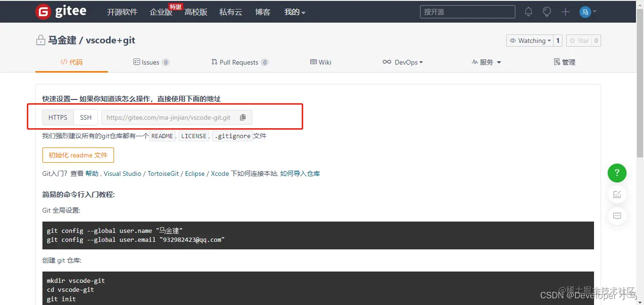Switch to SSH protocol button

pos(86,117)
